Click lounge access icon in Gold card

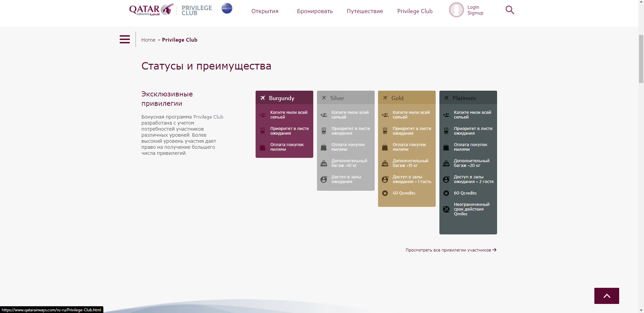[x=385, y=180]
